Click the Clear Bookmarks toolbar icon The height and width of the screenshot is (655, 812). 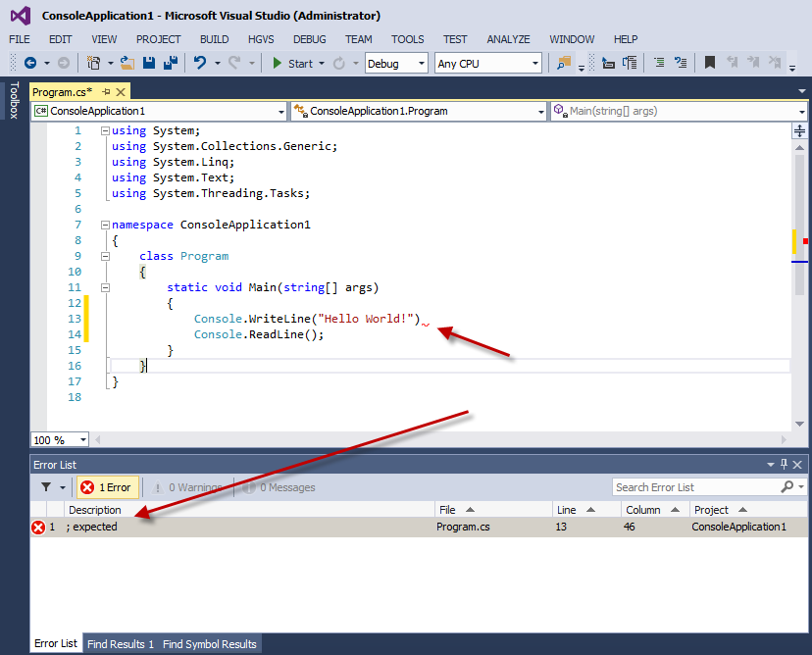point(775,63)
